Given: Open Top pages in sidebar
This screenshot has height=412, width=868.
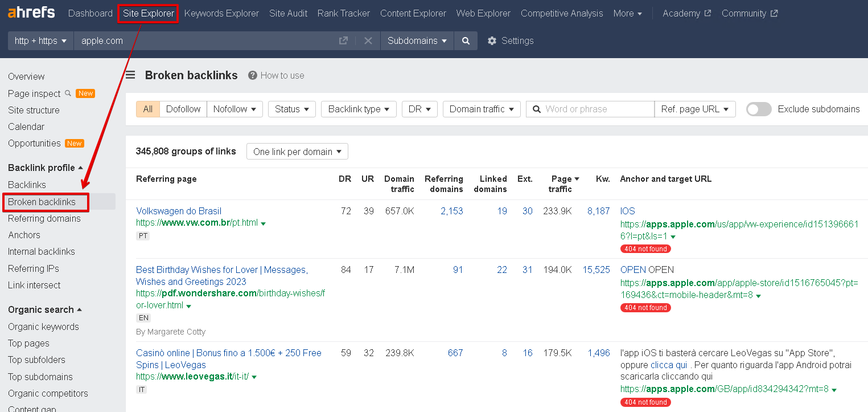Looking at the screenshot, I should [28, 343].
